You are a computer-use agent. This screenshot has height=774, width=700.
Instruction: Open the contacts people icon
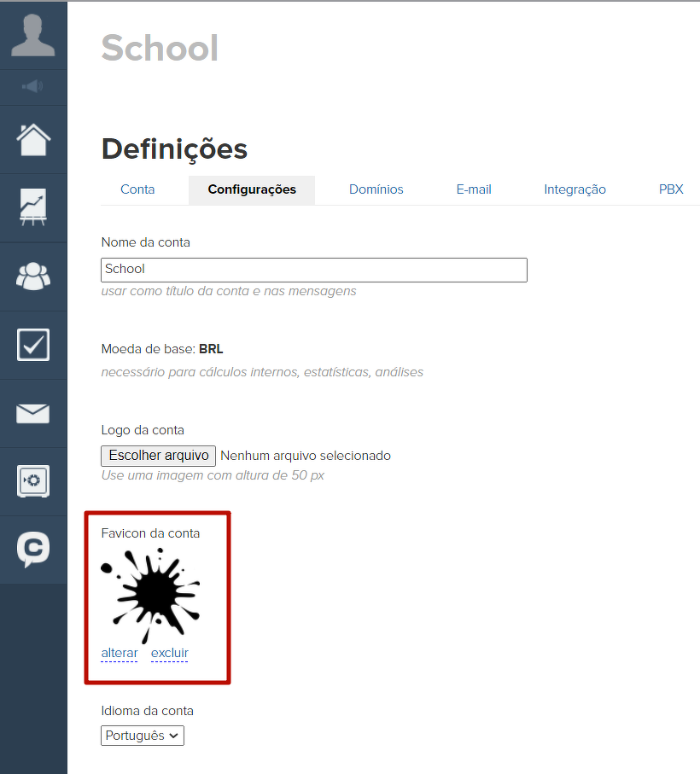33,276
